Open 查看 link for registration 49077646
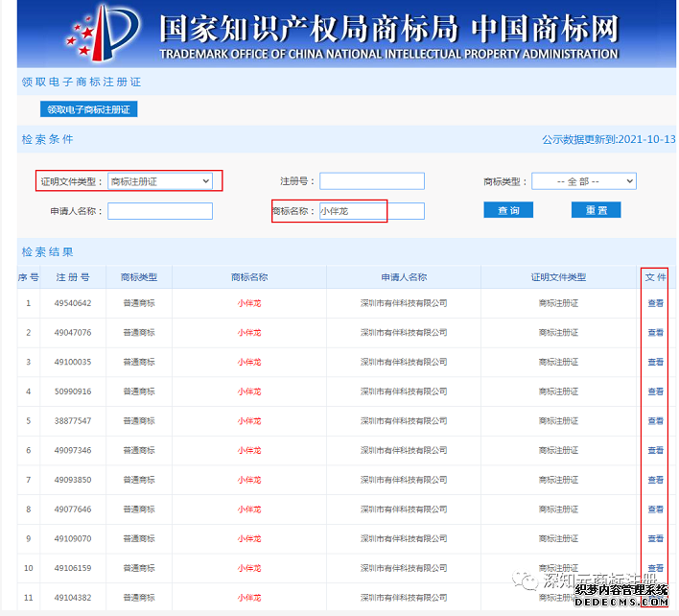 coord(655,509)
